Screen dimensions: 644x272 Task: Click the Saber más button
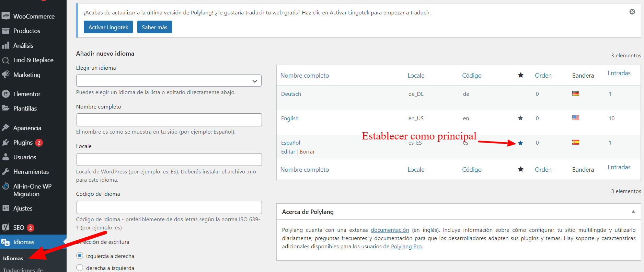(x=154, y=27)
